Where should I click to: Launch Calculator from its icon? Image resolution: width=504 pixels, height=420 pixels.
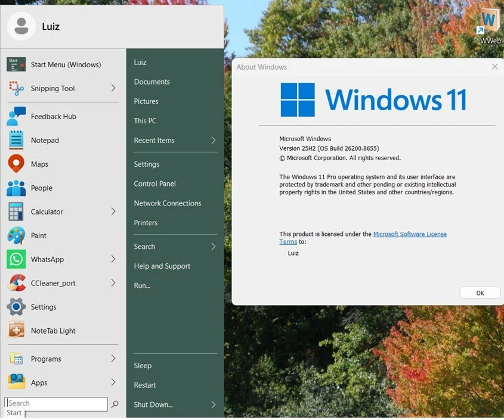16,211
